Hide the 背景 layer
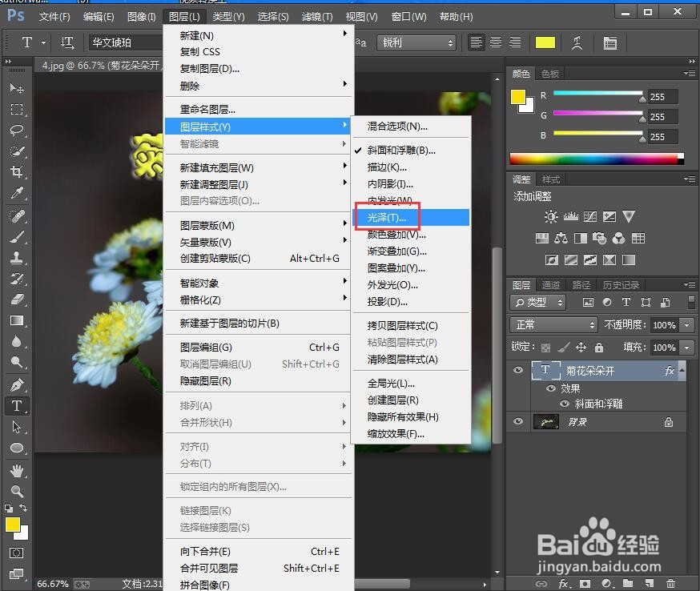 click(x=518, y=421)
